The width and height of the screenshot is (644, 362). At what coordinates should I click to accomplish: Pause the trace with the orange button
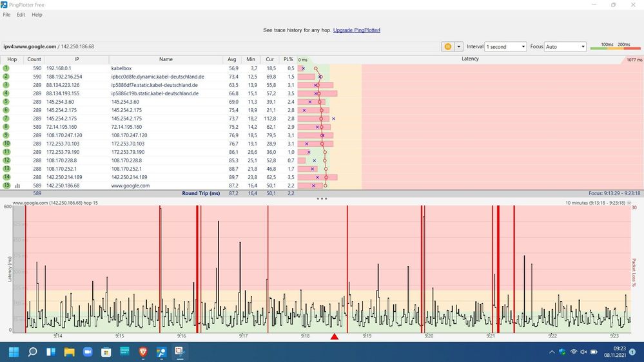tap(447, 47)
